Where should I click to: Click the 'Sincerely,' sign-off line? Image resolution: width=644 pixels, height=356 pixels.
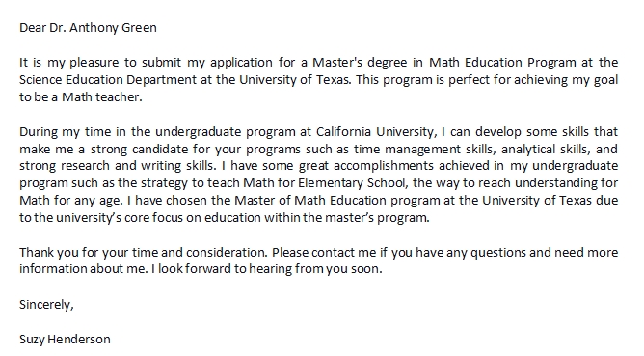(46, 305)
